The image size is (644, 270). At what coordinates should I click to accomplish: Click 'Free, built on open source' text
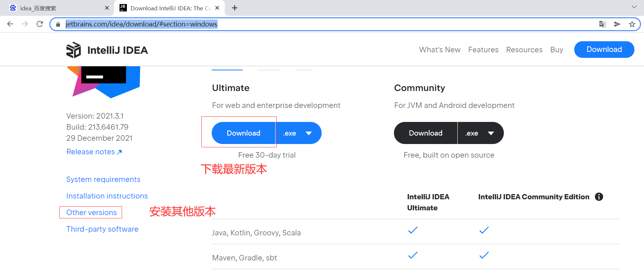tap(449, 155)
